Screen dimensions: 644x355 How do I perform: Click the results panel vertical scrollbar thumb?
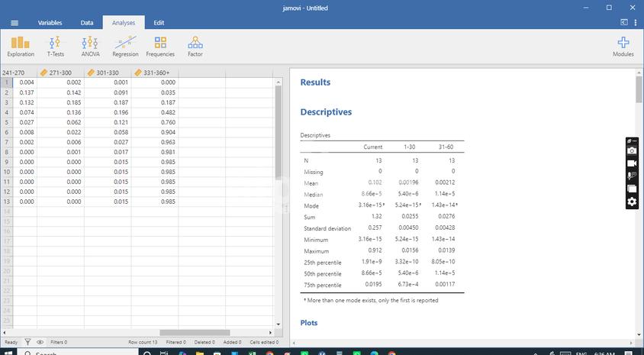(639, 89)
